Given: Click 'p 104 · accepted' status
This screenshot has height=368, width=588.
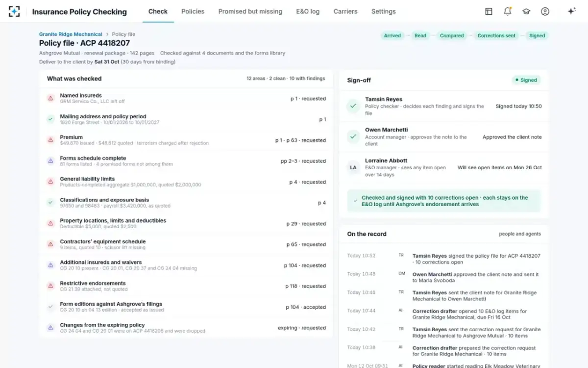Looking at the screenshot, I should [306, 307].
